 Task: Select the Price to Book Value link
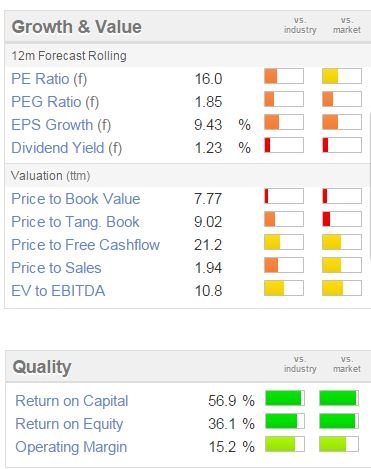76,199
